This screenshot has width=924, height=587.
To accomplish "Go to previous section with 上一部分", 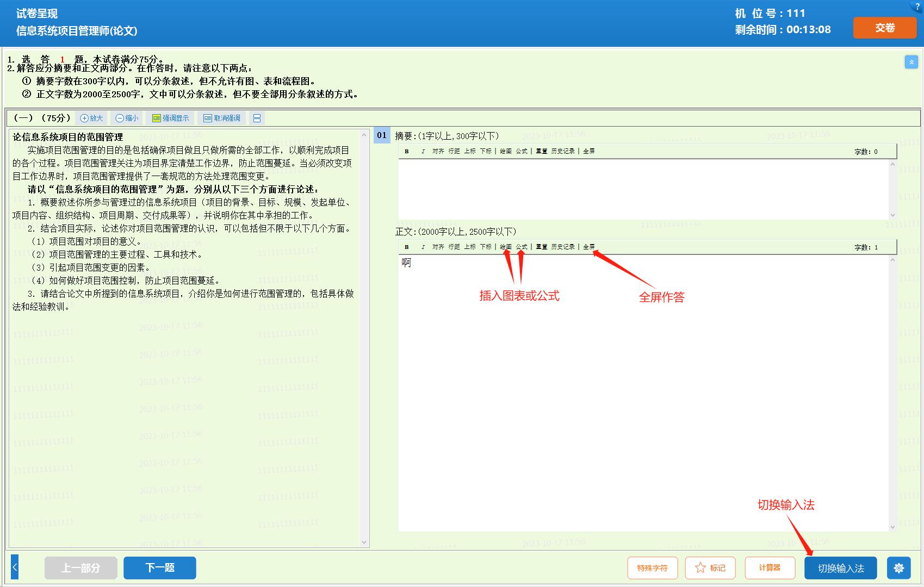I will [80, 568].
